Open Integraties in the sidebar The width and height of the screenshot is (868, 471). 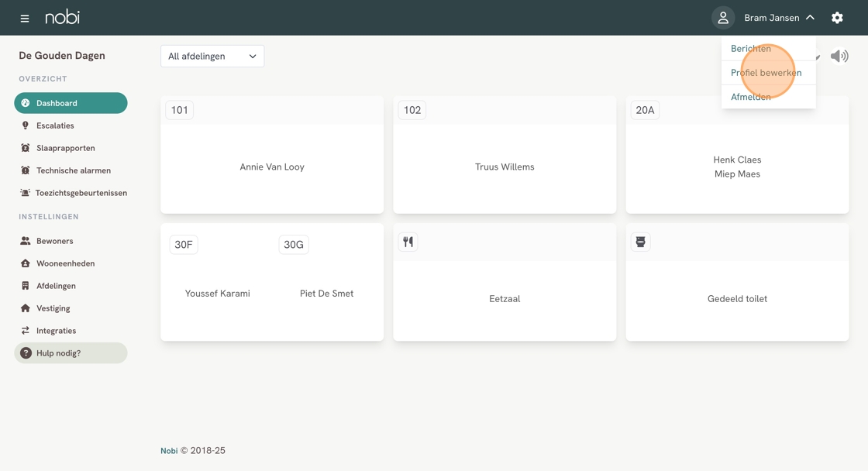56,331
